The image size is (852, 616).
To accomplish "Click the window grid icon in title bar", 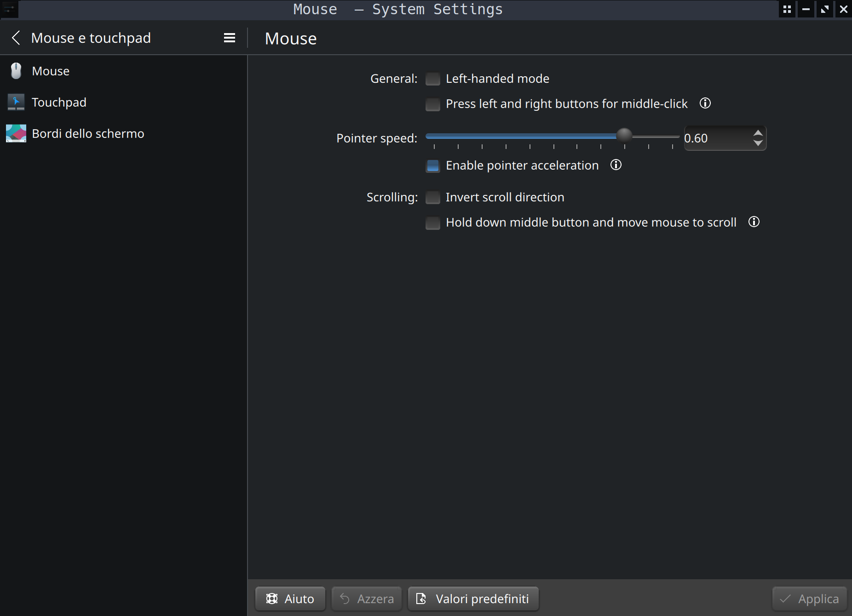I will tap(787, 9).
